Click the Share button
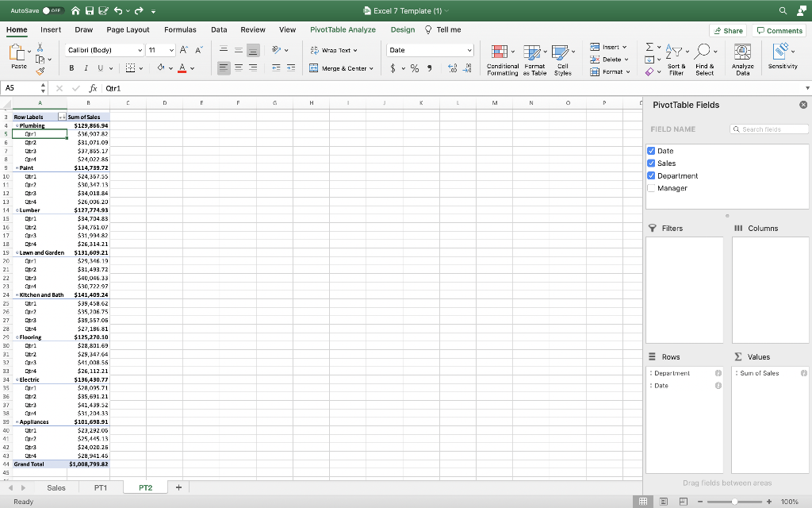The height and width of the screenshot is (508, 812). pos(728,29)
